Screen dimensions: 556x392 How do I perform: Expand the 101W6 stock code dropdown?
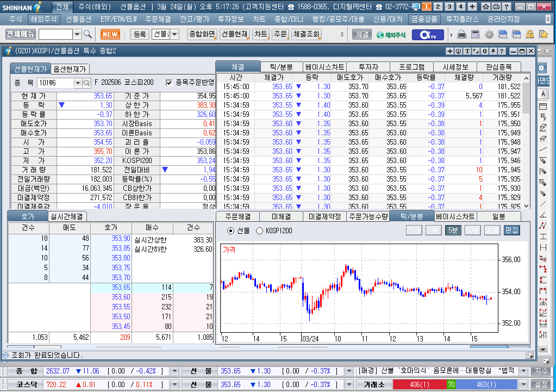click(78, 83)
